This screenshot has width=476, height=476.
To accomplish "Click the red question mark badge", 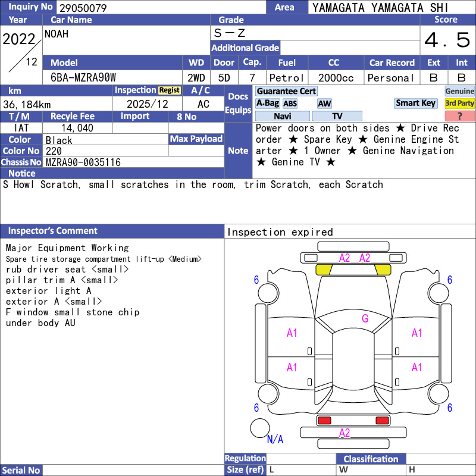I will tap(459, 116).
